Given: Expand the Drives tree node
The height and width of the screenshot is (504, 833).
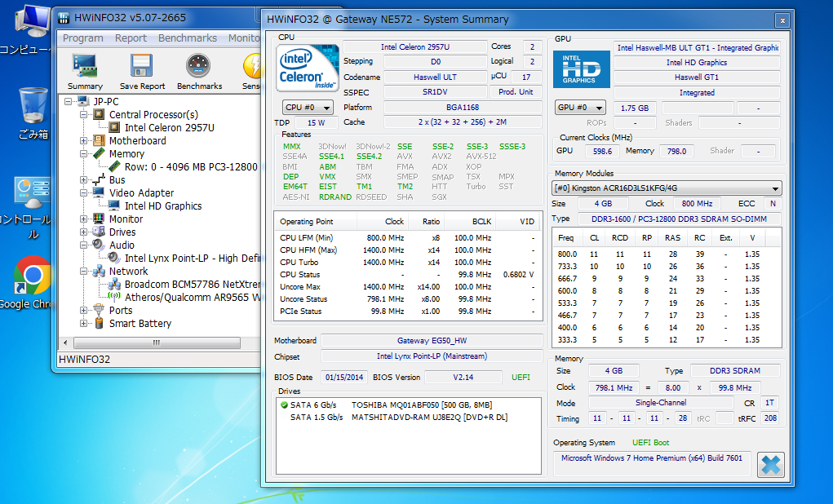Looking at the screenshot, I should (x=83, y=232).
